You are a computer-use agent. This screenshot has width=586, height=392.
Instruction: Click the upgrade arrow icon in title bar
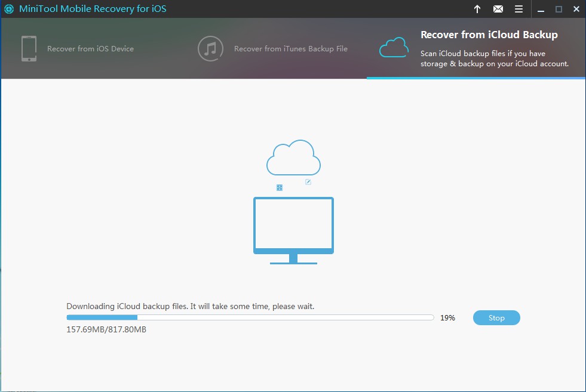(x=477, y=9)
